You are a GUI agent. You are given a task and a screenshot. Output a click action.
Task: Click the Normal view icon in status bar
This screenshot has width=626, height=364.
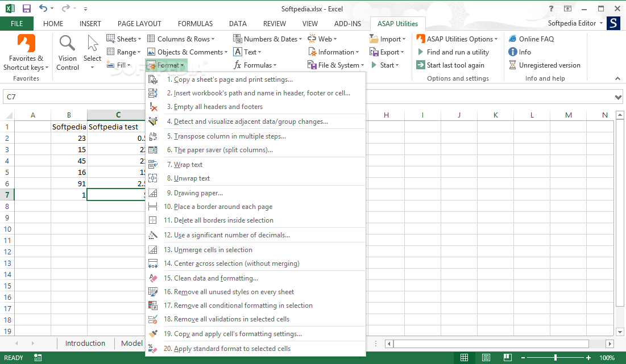[x=465, y=358]
